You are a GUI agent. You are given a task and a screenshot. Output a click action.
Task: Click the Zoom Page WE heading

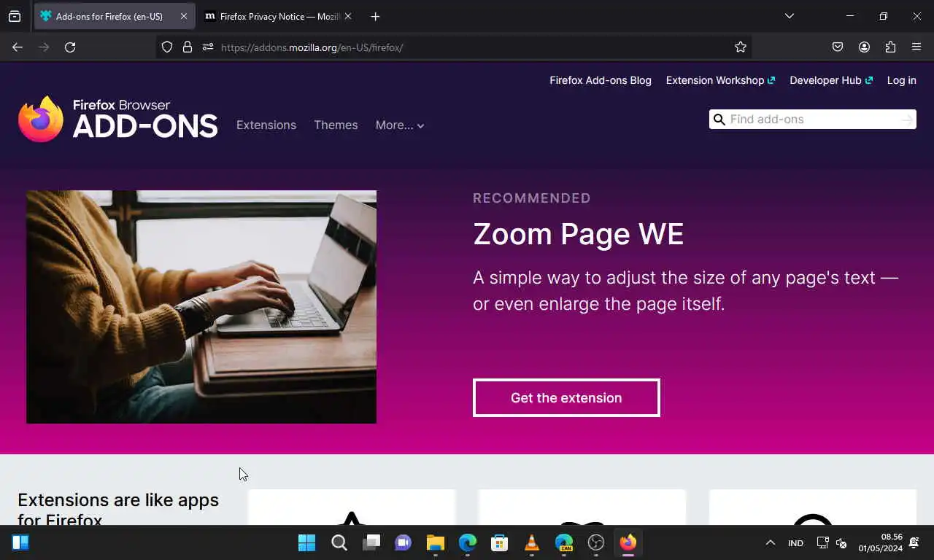pyautogui.click(x=578, y=234)
